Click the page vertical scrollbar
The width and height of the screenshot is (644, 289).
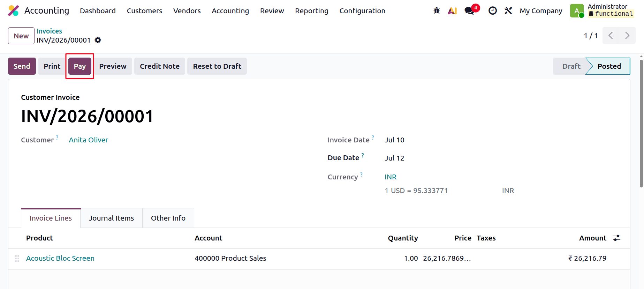click(x=641, y=124)
